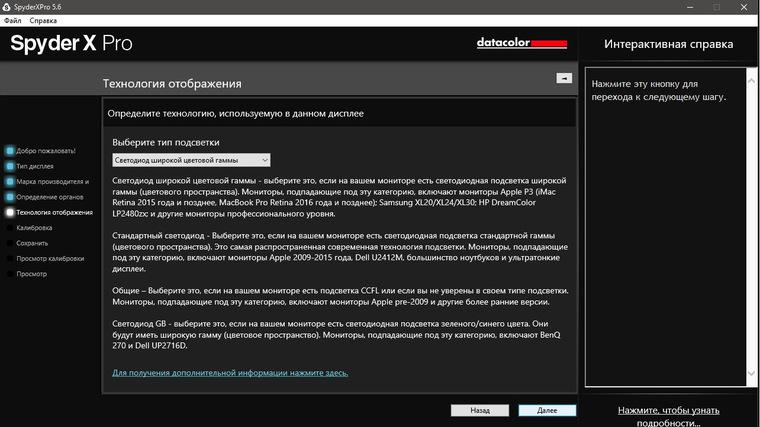Viewport: 760px width, 427px height.
Task: Click the 'Технология отображения' heading
Action: click(x=172, y=83)
